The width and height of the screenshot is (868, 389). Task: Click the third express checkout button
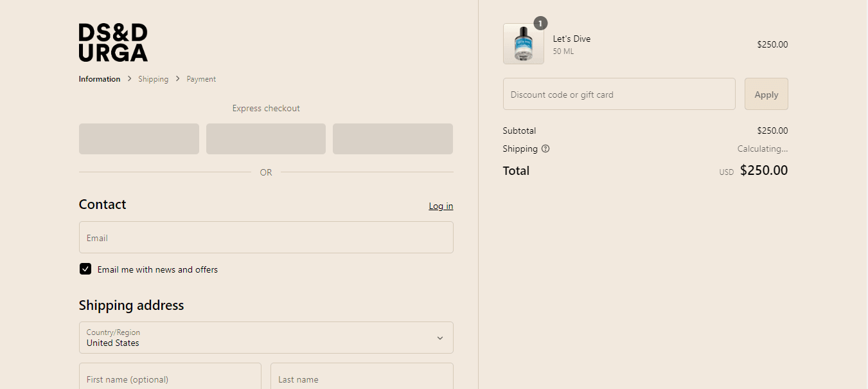coord(393,139)
